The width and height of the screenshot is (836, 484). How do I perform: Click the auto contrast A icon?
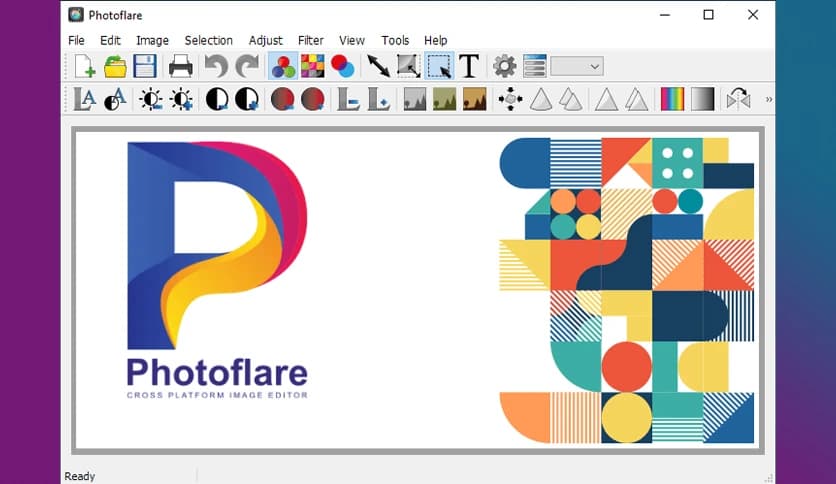(115, 99)
